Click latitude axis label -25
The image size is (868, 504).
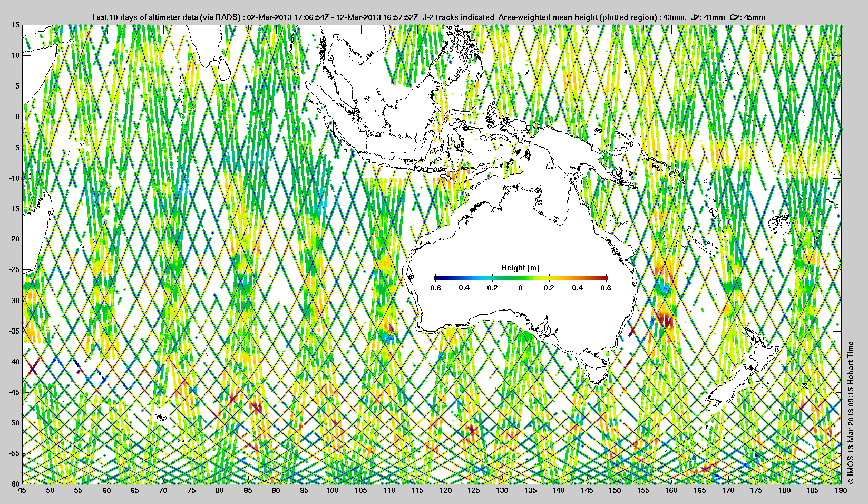pyautogui.click(x=13, y=270)
